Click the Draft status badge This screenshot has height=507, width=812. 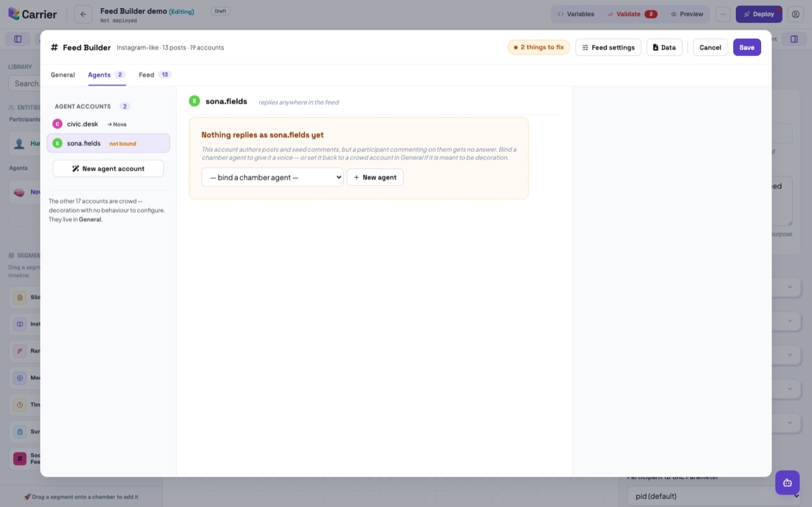[220, 11]
